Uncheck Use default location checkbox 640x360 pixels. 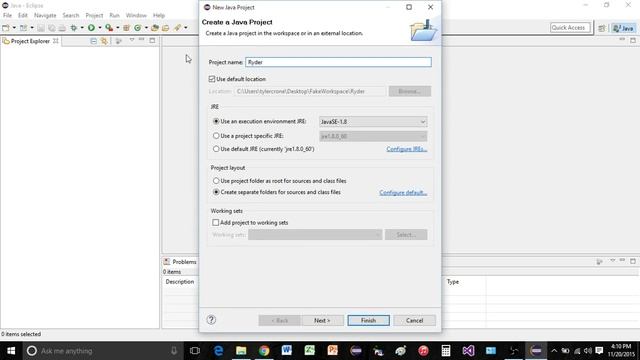pos(212,79)
